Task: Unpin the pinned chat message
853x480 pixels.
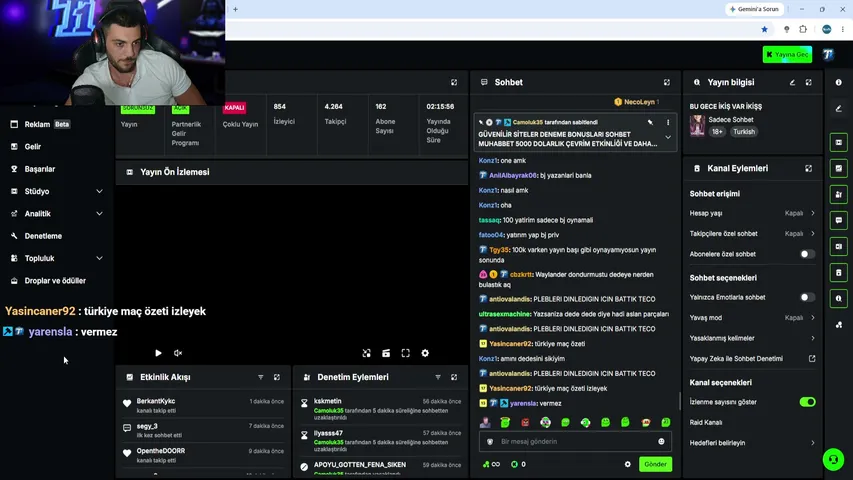Action: pos(651,122)
